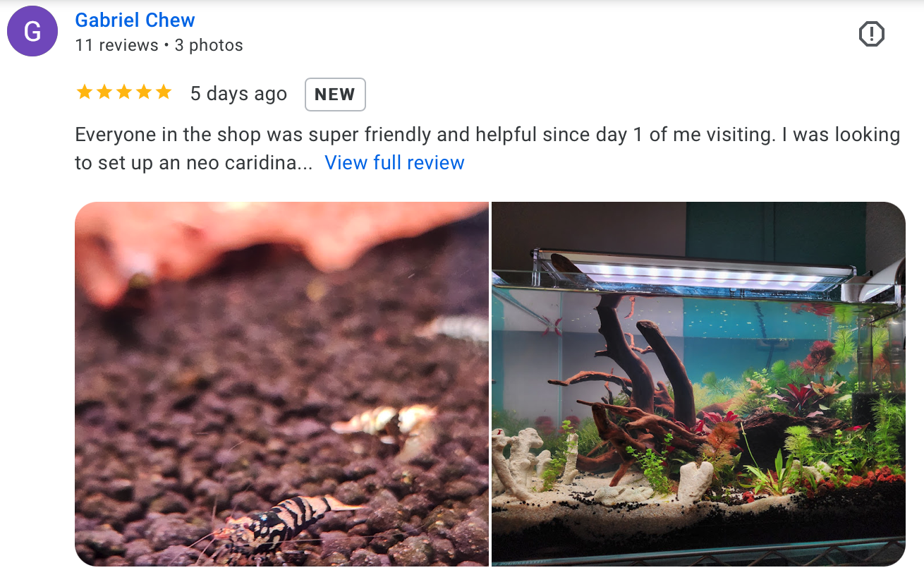Open the purple G profile avatar
This screenshot has width=924, height=587.
click(32, 31)
